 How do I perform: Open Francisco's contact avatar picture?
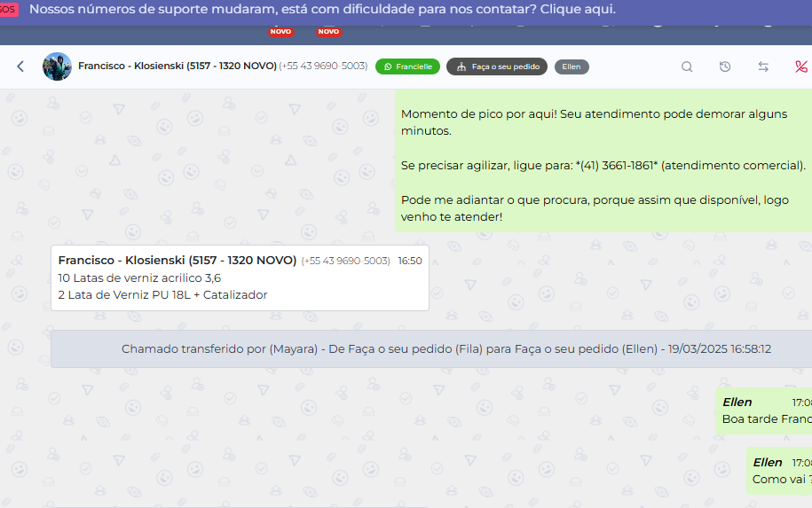(x=57, y=66)
